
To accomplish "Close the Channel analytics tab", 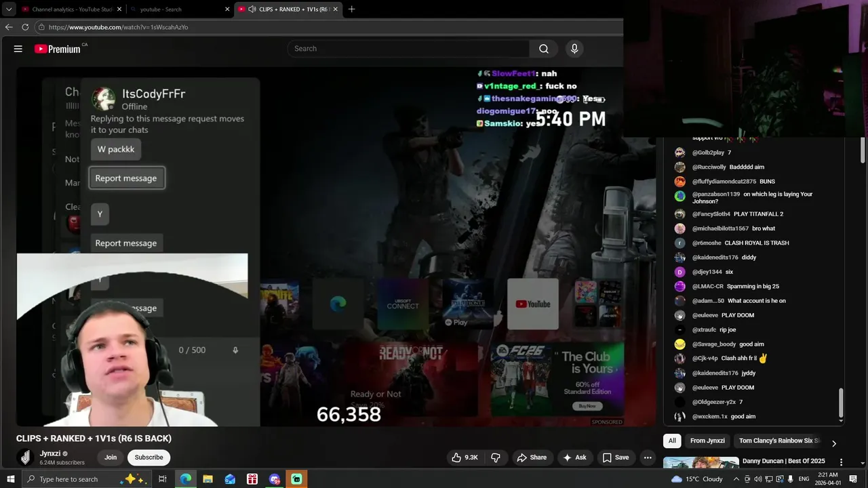I will coord(119,9).
